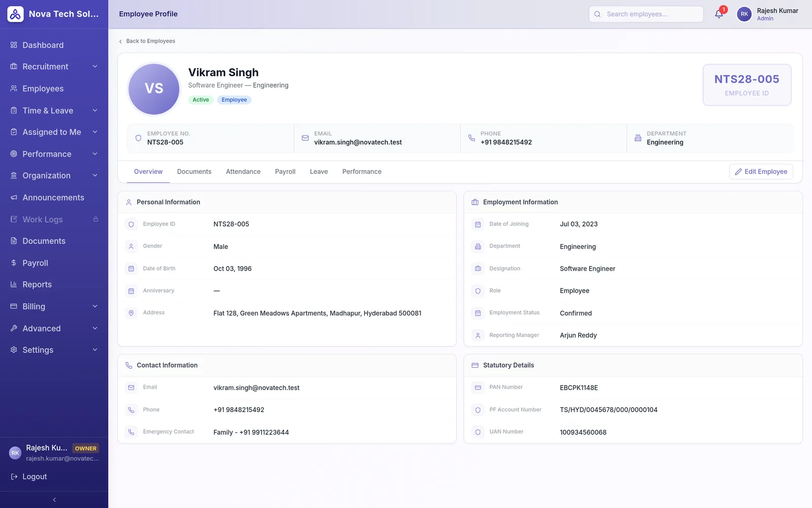Select the Overview tab
Image resolution: width=812 pixels, height=508 pixels.
point(148,172)
